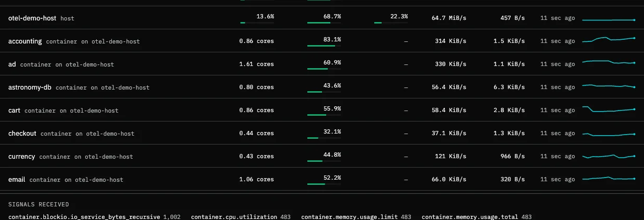This screenshot has height=220, width=644.
Task: Click the 1.1 KiB/s value
Action: [x=509, y=64]
